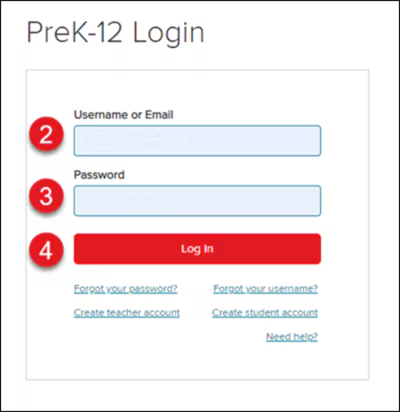Focus the Password input field
This screenshot has width=400, height=412.
pyautogui.click(x=197, y=201)
